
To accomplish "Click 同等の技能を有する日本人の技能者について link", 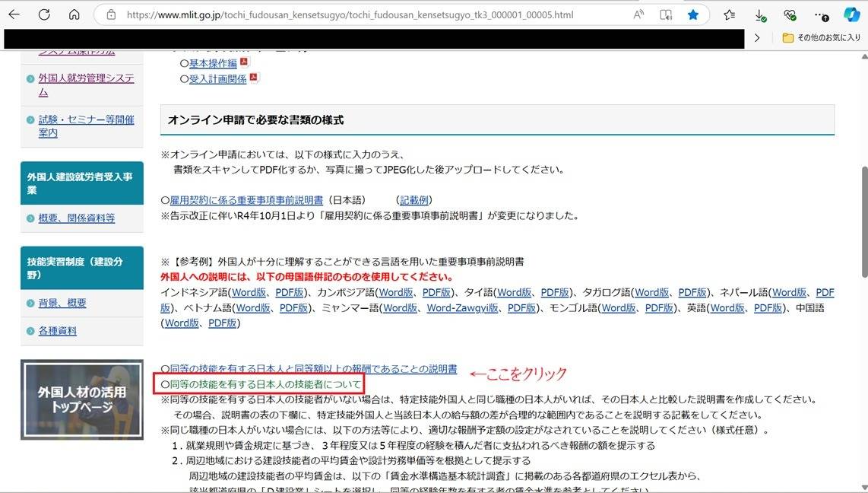I will click(x=260, y=383).
